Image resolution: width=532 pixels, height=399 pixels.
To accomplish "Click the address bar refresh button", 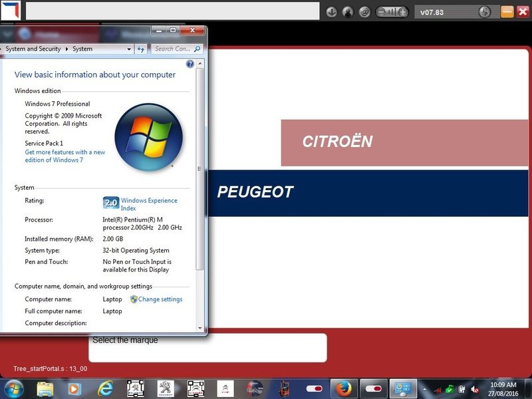I will (x=141, y=49).
